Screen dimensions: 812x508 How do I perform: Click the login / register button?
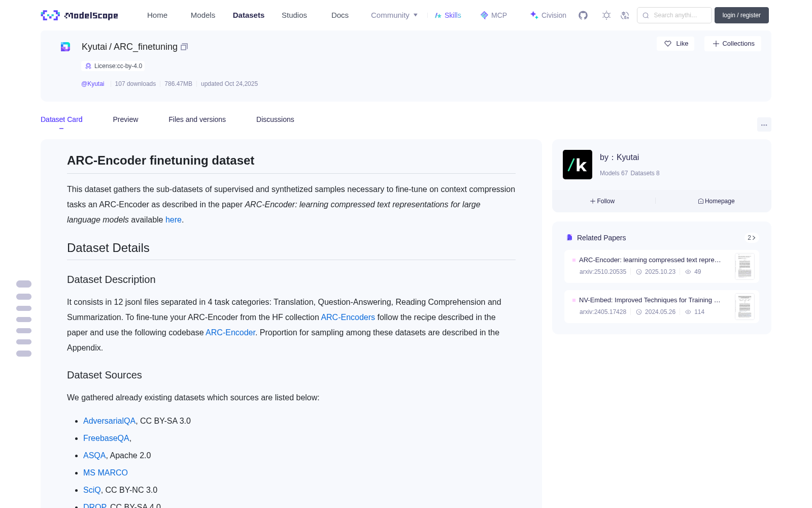[x=741, y=15]
